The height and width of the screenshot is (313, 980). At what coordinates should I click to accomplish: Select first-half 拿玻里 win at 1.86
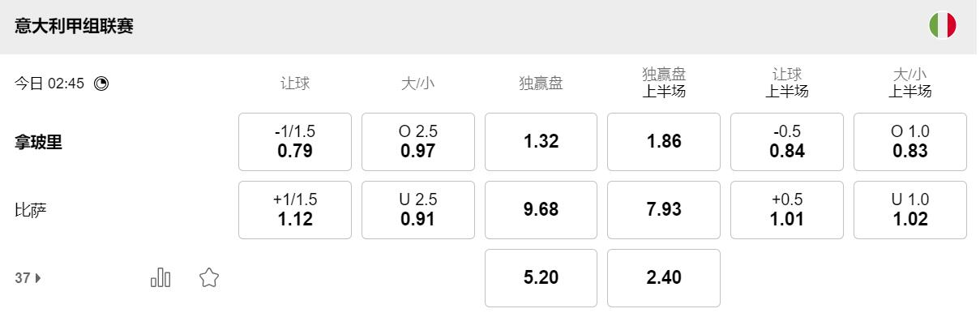click(x=664, y=142)
